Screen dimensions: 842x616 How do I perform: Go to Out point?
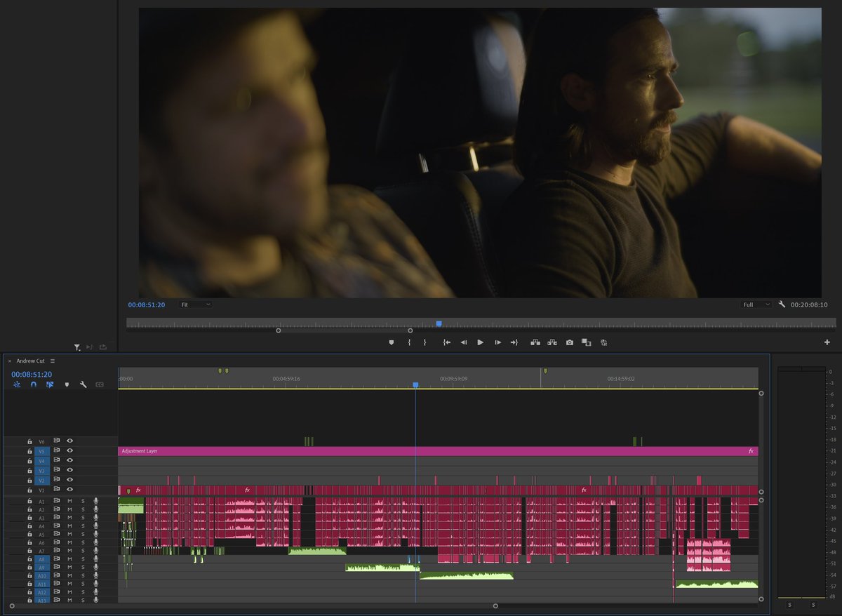click(x=514, y=342)
